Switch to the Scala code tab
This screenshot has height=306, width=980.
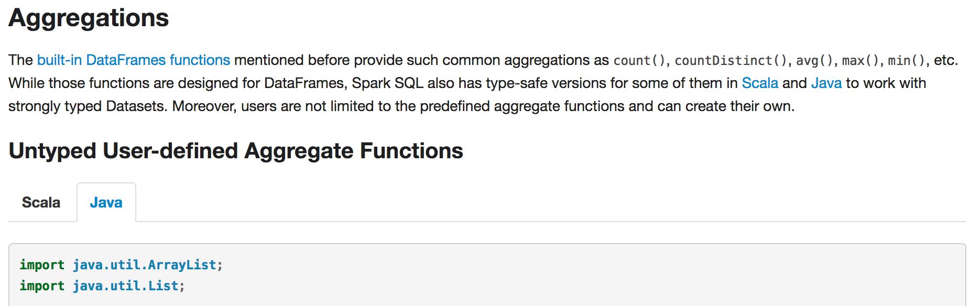click(41, 203)
